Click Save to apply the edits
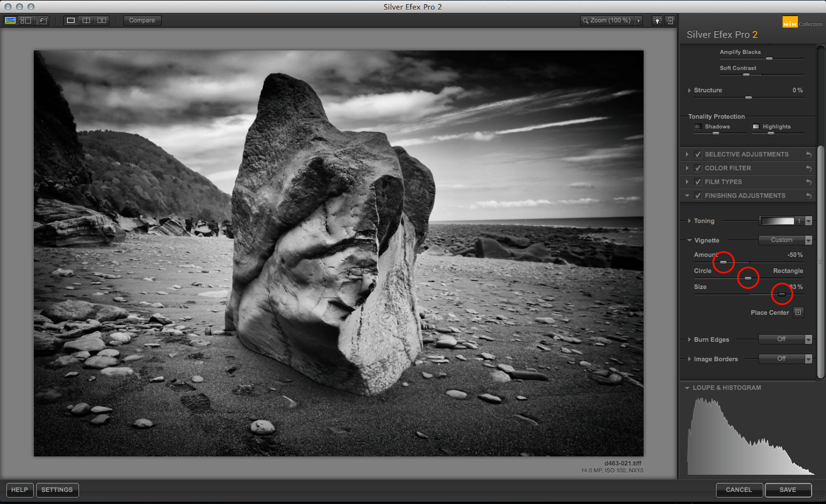Viewport: 826px width, 504px height. click(x=788, y=490)
